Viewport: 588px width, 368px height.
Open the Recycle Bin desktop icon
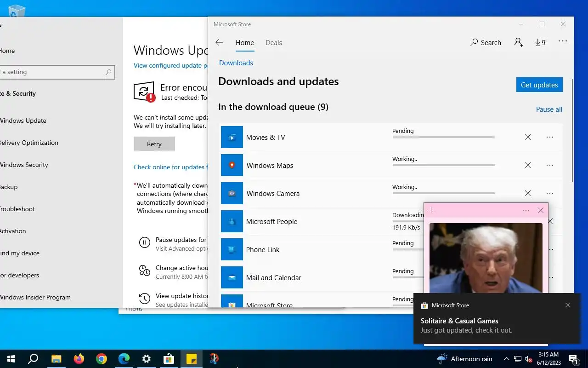[17, 11]
